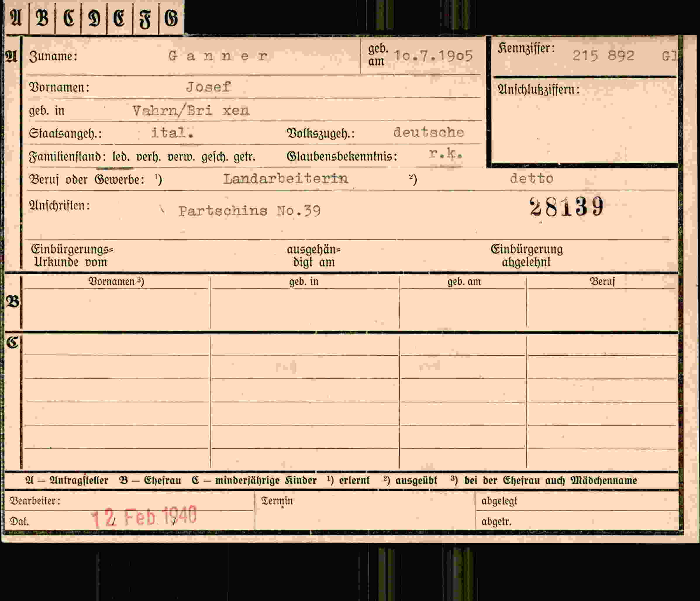Click the section B margin letter
Viewport: 700px width, 601px height.
(13, 301)
